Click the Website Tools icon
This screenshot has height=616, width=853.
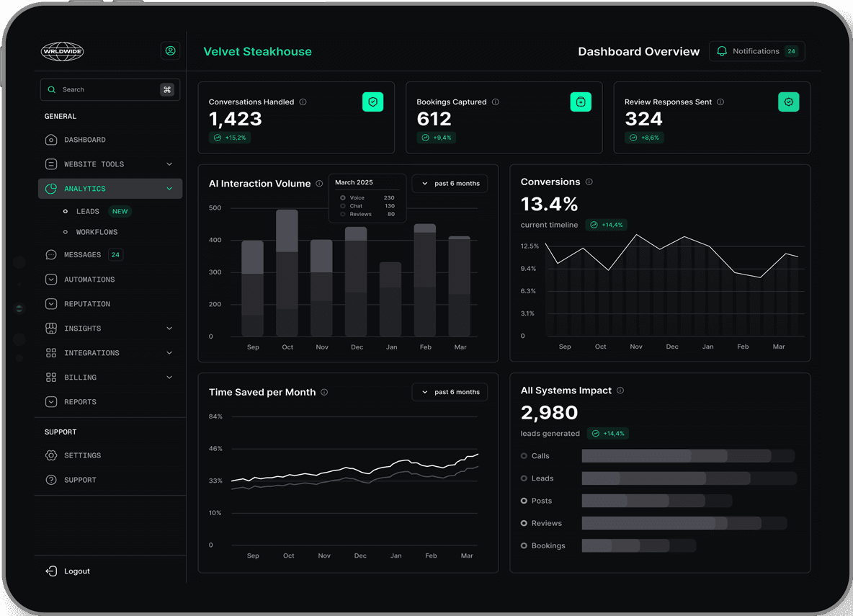[51, 164]
